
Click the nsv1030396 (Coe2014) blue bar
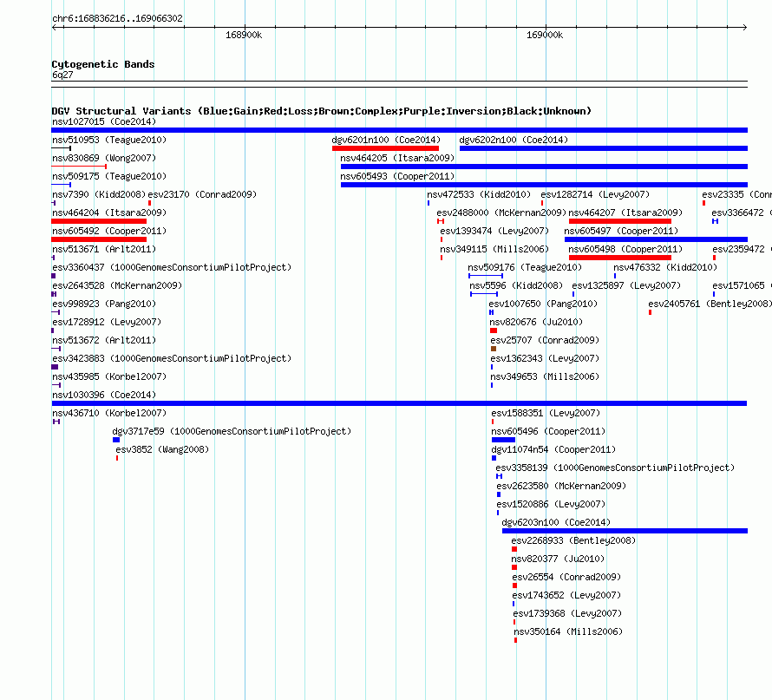tap(399, 403)
